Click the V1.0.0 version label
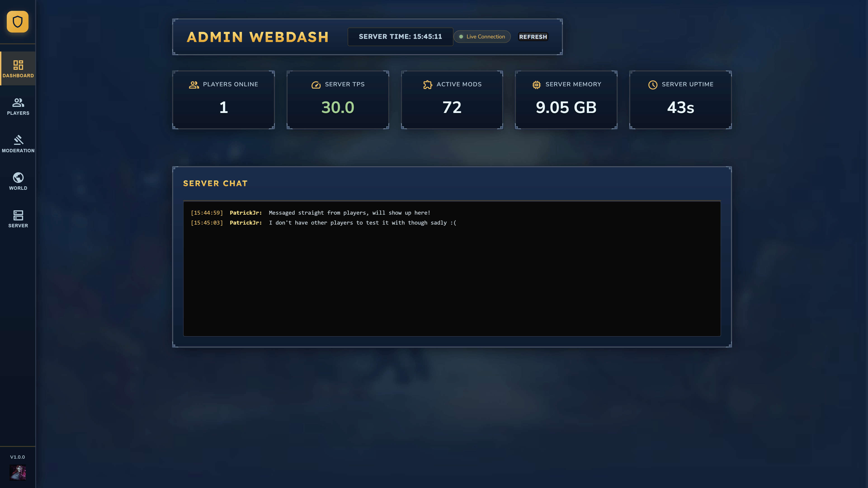This screenshot has width=868, height=488. point(18,457)
